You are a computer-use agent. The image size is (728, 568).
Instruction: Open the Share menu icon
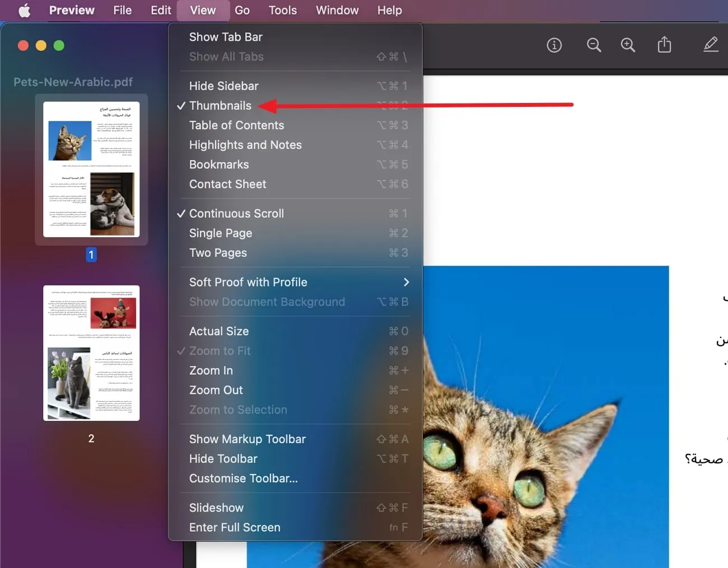coord(664,45)
